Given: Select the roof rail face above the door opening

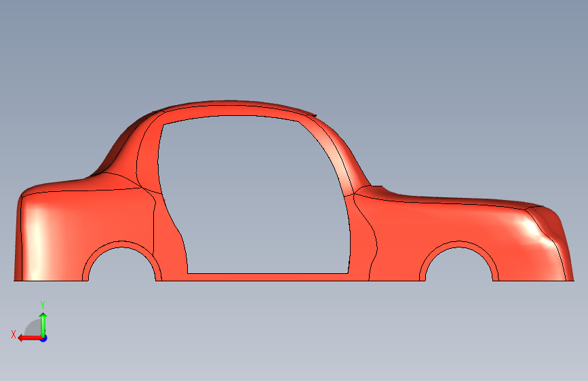Looking at the screenshot, I should (x=233, y=111).
